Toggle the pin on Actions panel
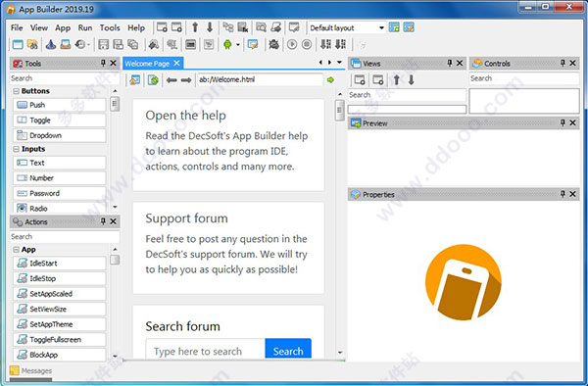Screen dimensions: 588x386 point(103,221)
